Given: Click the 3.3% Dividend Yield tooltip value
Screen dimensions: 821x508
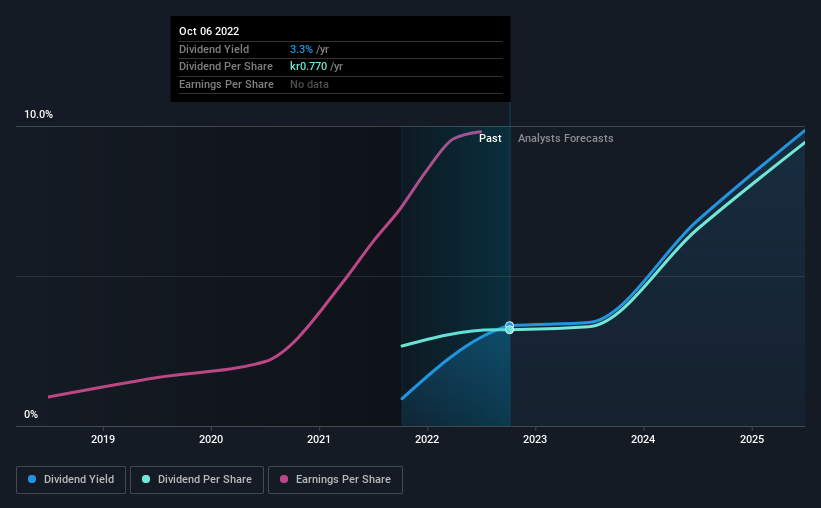Looking at the screenshot, I should pyautogui.click(x=301, y=49).
